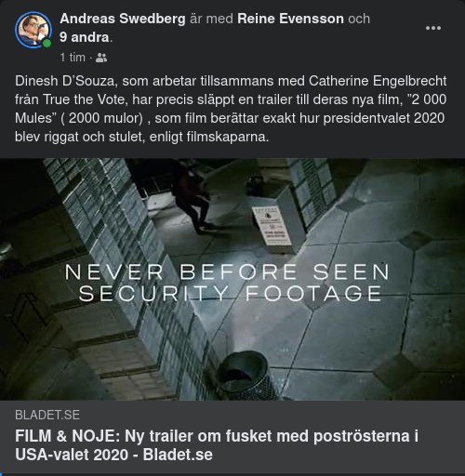
Task: Click 'SECURITY FOOTAGE' overlay line
Action: pos(230,294)
